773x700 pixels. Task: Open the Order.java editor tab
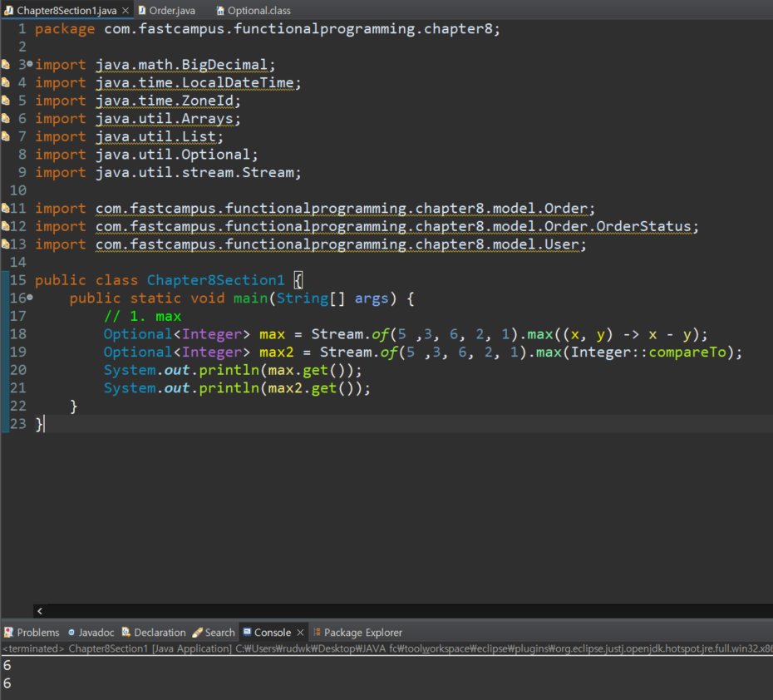[171, 10]
